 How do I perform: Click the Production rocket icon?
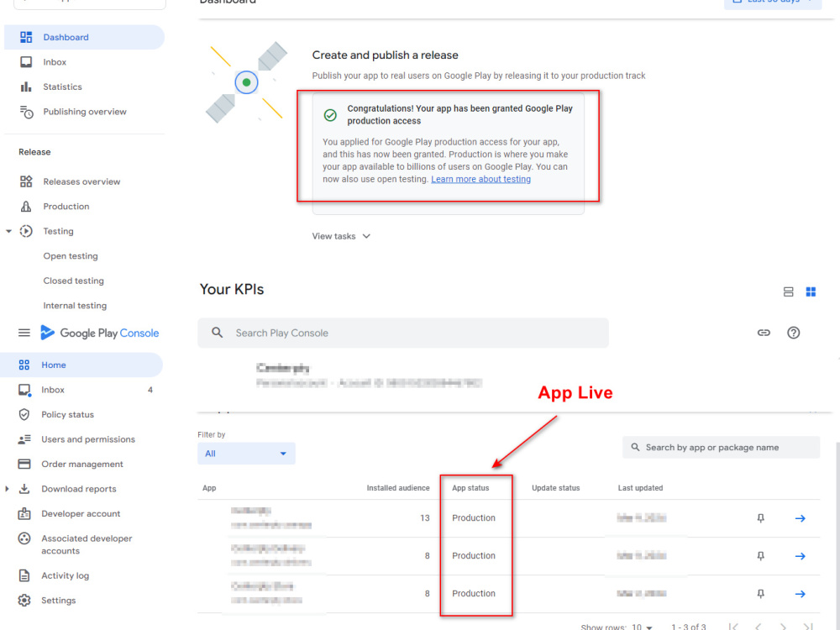pos(26,207)
